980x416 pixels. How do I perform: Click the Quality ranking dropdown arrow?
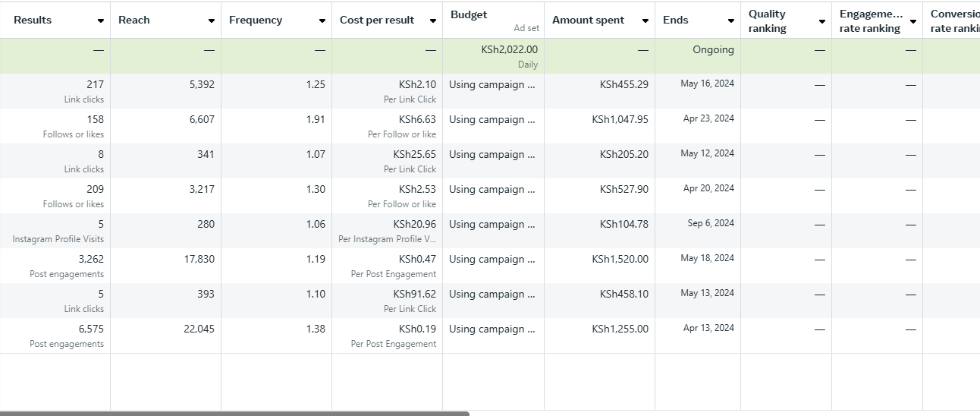tap(822, 21)
